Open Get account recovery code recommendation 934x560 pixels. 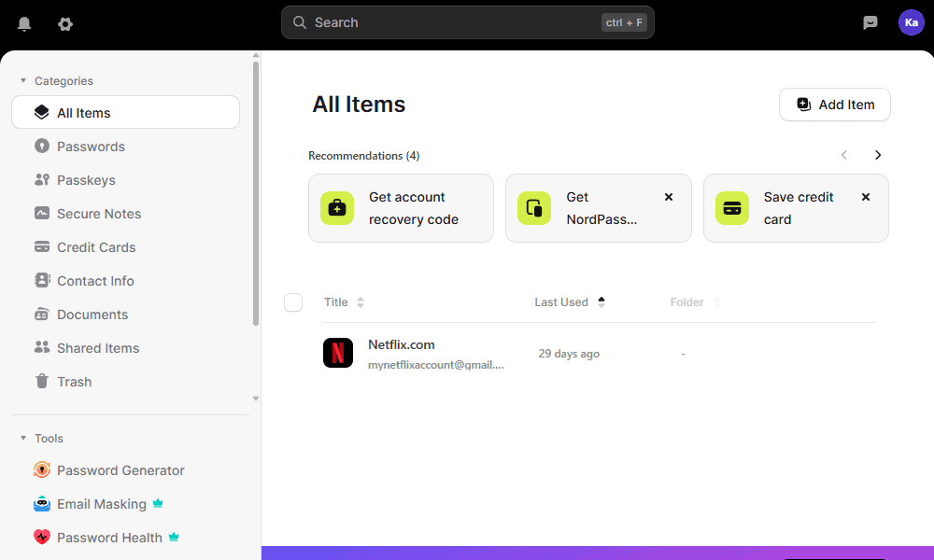pos(401,208)
